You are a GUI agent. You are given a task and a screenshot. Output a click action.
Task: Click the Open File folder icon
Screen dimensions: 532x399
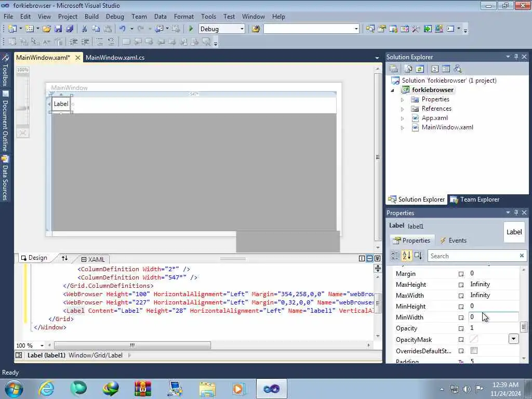(x=47, y=29)
